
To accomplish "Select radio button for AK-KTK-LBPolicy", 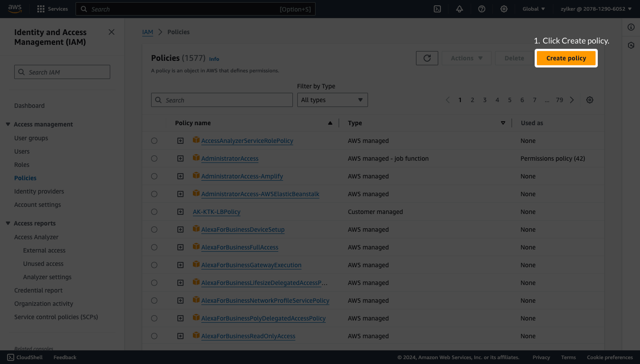I will point(154,212).
